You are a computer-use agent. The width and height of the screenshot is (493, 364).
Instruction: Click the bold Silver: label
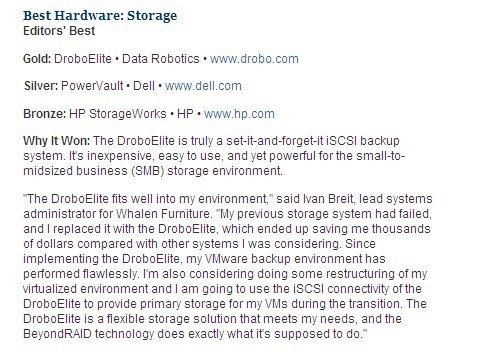tap(41, 86)
